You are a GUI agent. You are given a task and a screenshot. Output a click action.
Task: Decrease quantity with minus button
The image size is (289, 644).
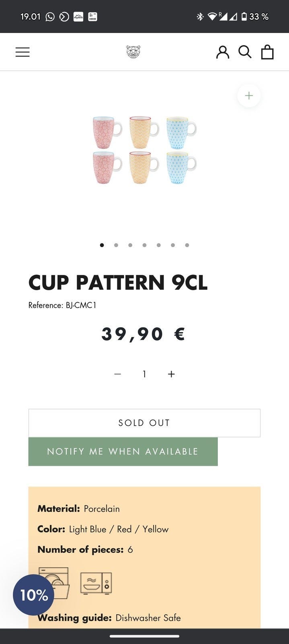pos(117,374)
